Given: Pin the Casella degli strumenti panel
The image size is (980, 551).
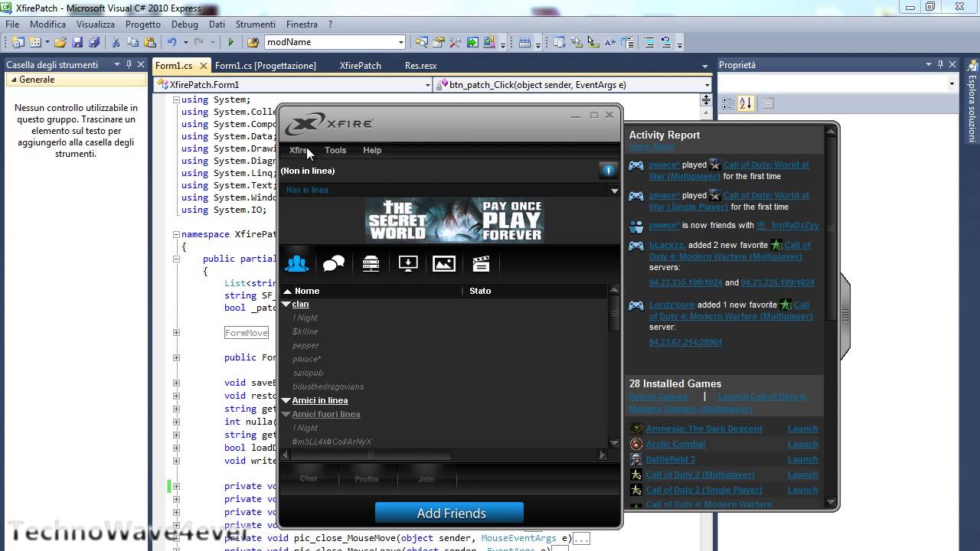Looking at the screenshot, I should 129,65.
